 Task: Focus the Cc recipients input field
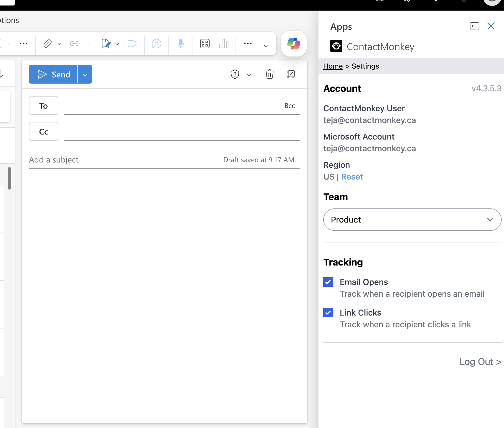pyautogui.click(x=182, y=132)
